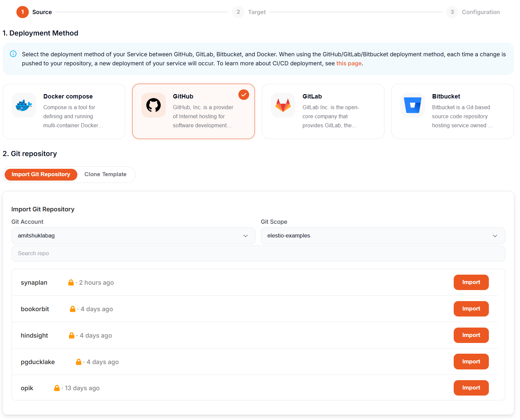Choose the GitLab deployment method card

(x=323, y=111)
